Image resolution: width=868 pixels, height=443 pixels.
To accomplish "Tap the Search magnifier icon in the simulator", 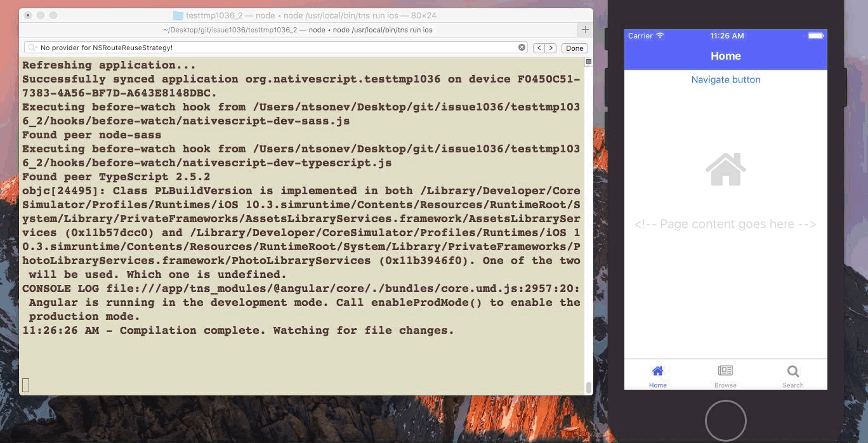I will click(792, 371).
